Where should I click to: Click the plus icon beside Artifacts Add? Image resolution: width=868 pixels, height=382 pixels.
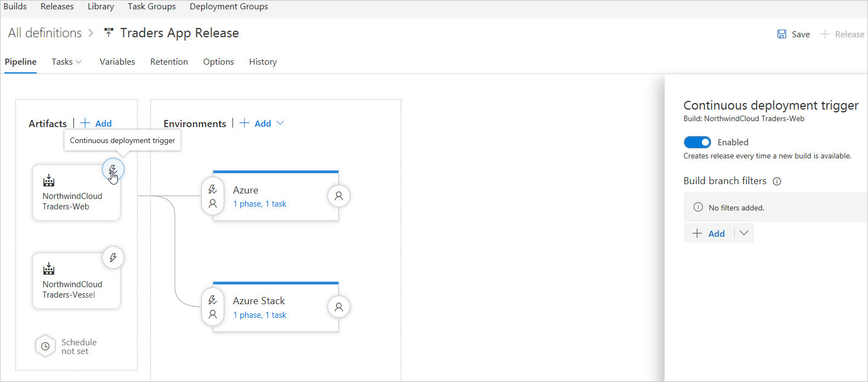[x=86, y=123]
